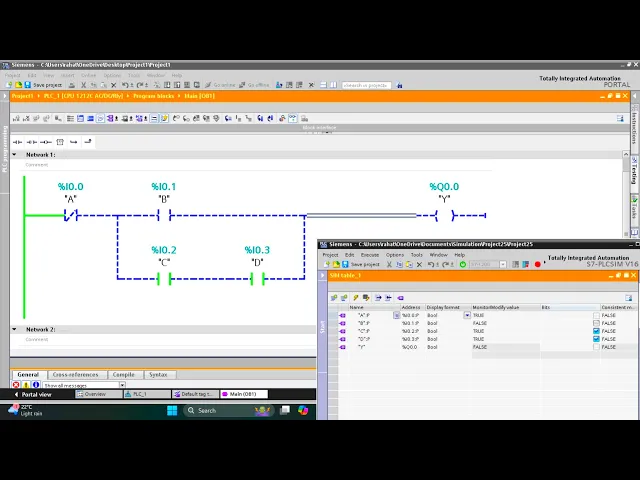Image resolution: width=640 pixels, height=480 pixels.
Task: Uncheck the Bits checkbox for row D
Action: (x=596, y=339)
